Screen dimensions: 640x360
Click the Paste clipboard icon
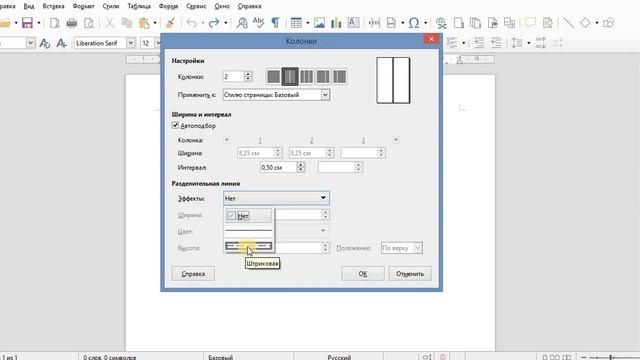(x=144, y=23)
